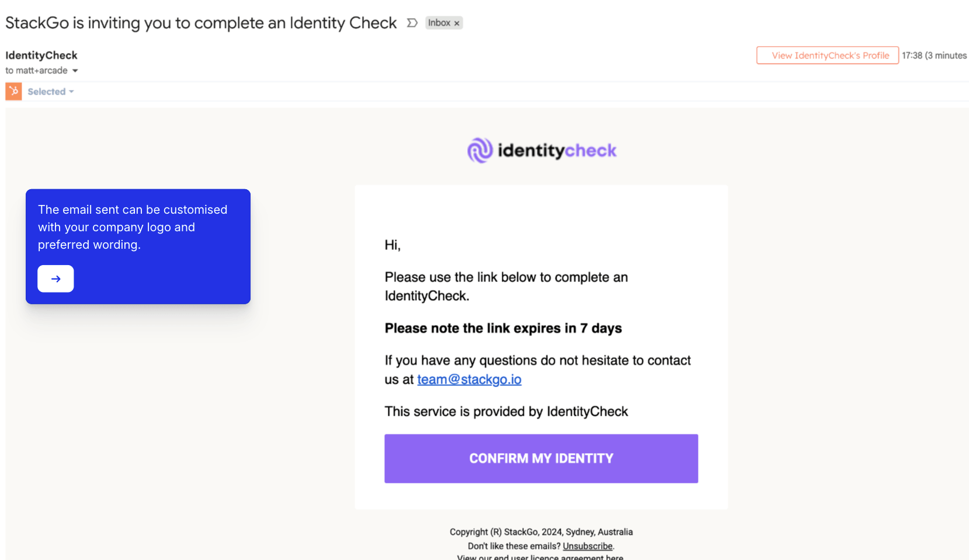
Task: Click the orange HubSpot sprocket icon
Action: tap(13, 92)
